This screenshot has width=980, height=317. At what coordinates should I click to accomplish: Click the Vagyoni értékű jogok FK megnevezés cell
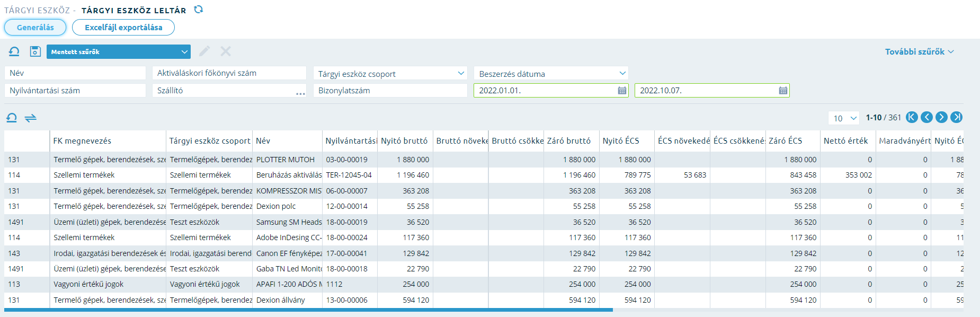(x=108, y=284)
